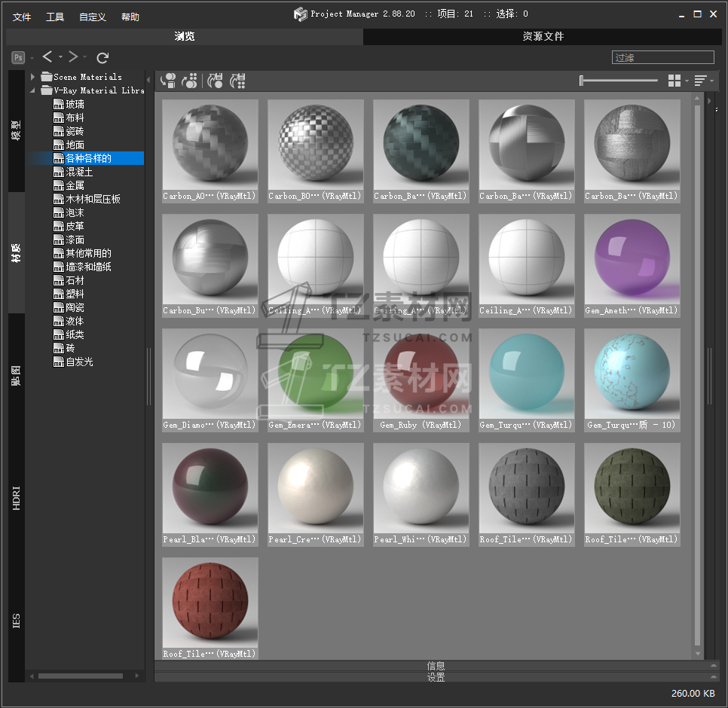This screenshot has height=708, width=728.
Task: Go back with the left arrow
Action: click(x=47, y=57)
